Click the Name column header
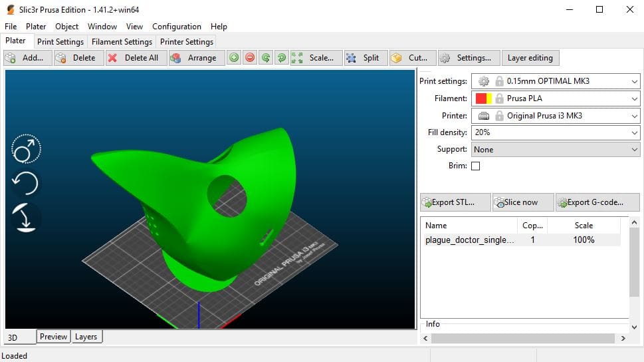 (x=469, y=226)
